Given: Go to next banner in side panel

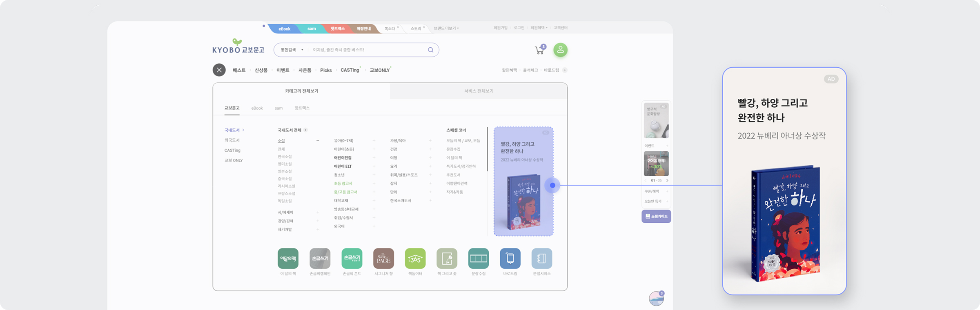Looking at the screenshot, I should point(667,180).
